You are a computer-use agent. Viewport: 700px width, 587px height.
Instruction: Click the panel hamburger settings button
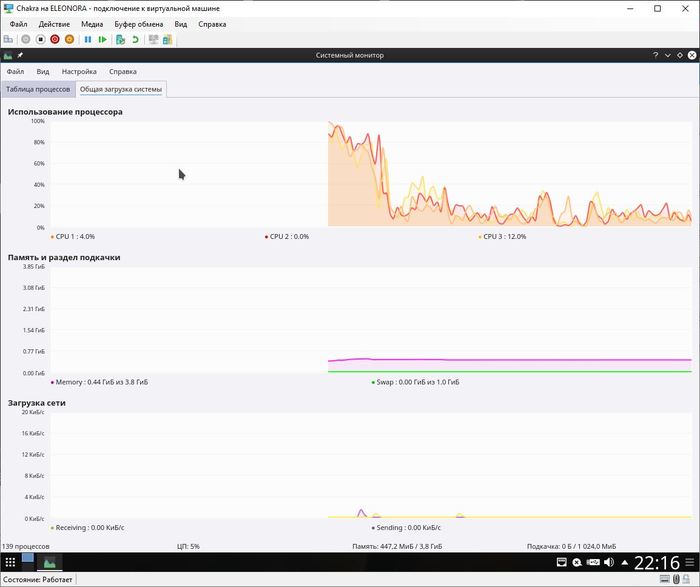pyautogui.click(x=691, y=563)
